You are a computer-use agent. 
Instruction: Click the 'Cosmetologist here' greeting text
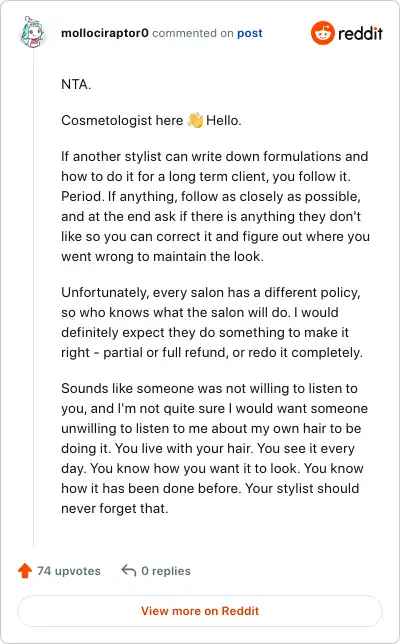(122, 120)
